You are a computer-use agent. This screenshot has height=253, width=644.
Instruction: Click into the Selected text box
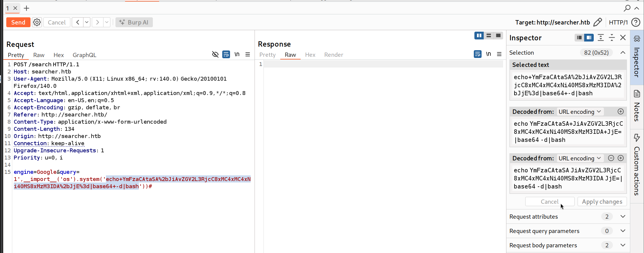point(568,85)
